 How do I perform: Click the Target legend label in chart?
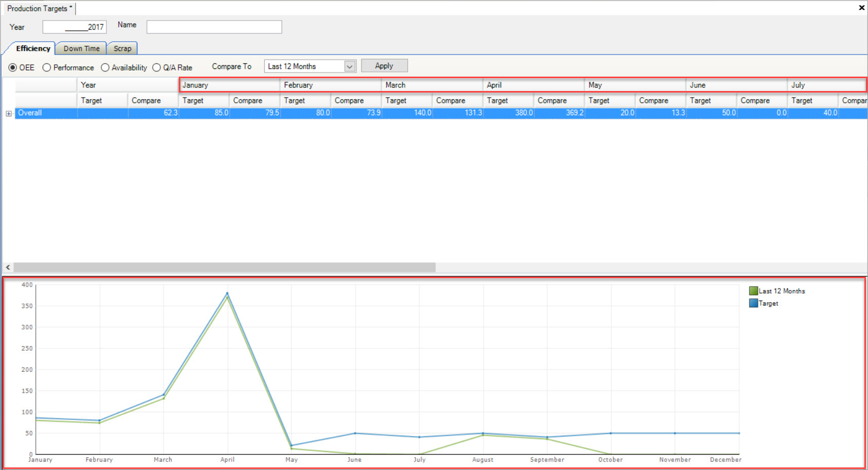tap(768, 303)
